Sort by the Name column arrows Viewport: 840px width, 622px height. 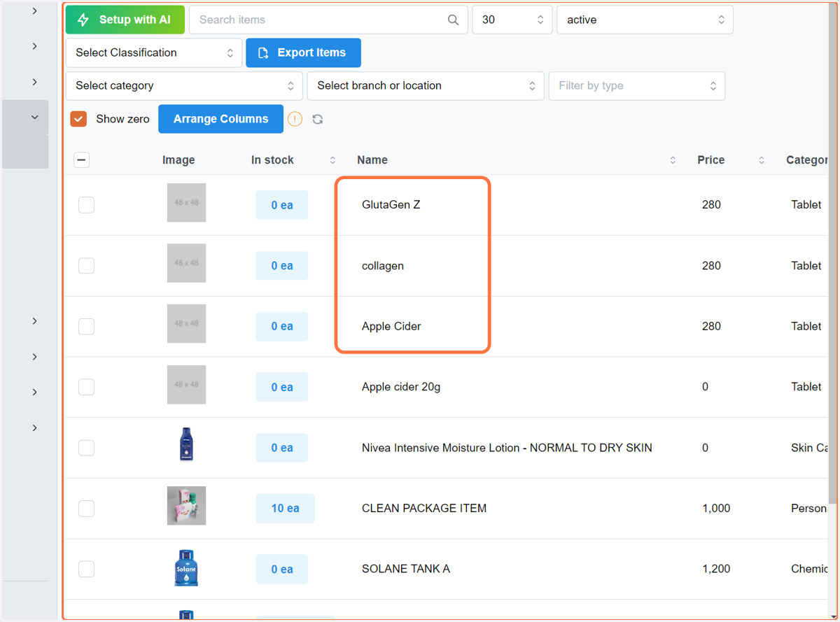673,160
